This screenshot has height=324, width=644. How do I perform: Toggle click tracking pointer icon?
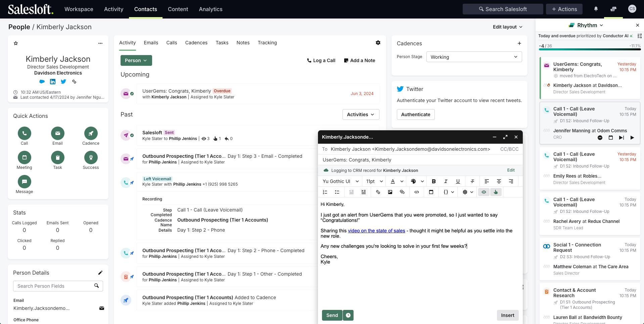[496, 192]
